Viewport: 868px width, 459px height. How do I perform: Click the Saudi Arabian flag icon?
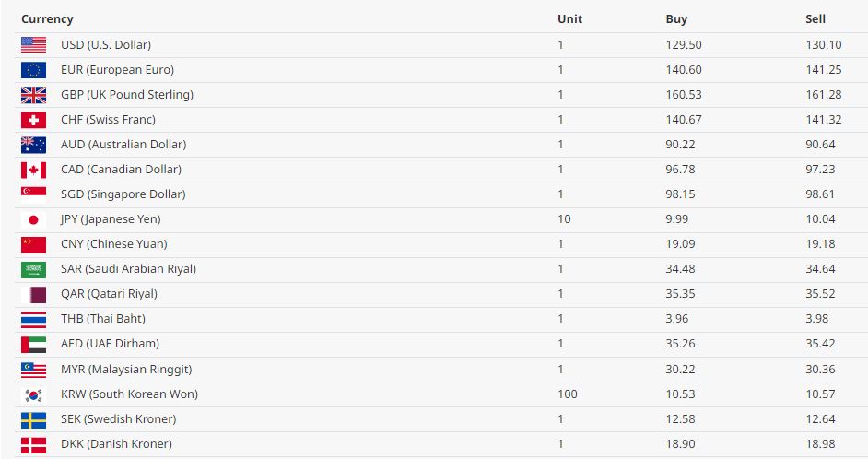click(x=33, y=269)
